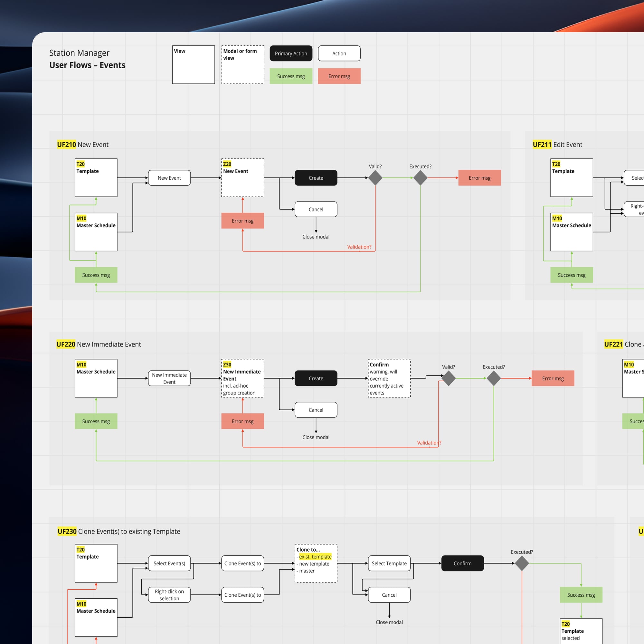The width and height of the screenshot is (644, 644).
Task: Select the Select Event(s) action node
Action: click(x=169, y=563)
